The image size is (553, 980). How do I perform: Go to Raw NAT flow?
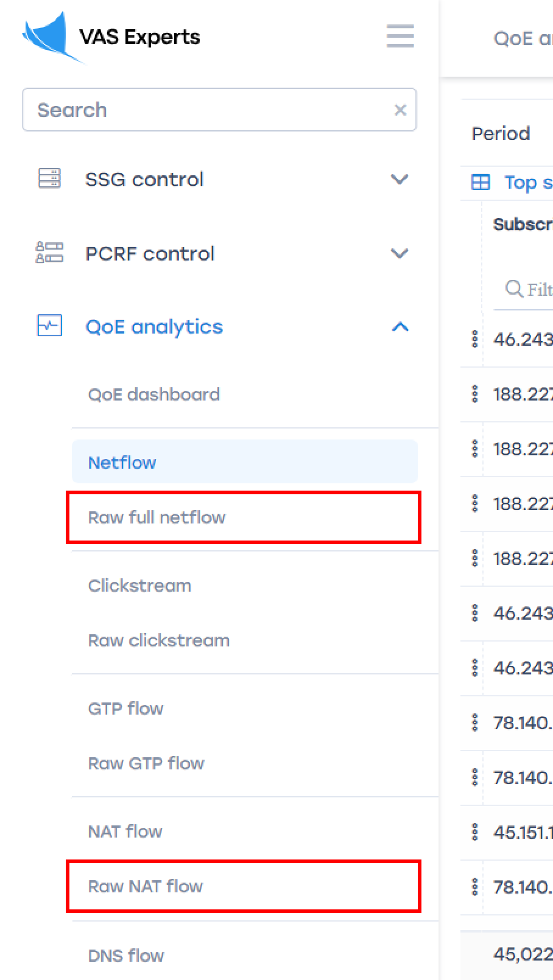(146, 886)
